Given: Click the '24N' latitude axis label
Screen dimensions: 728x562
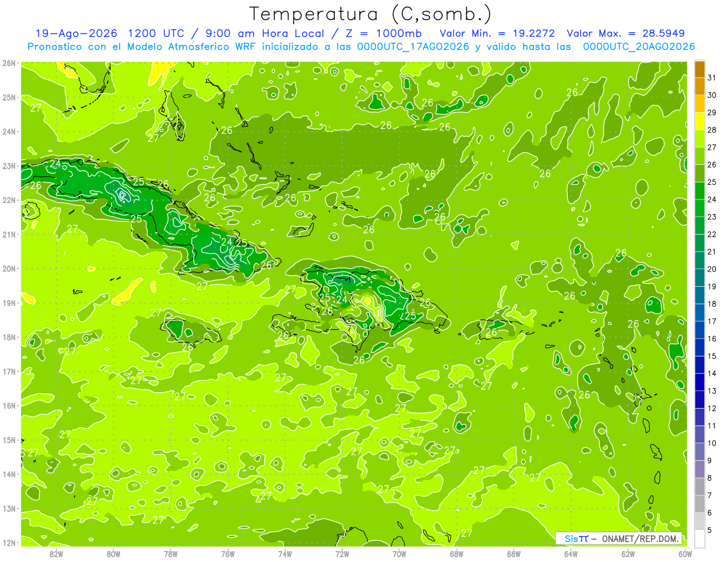Looking at the screenshot, I should [9, 132].
